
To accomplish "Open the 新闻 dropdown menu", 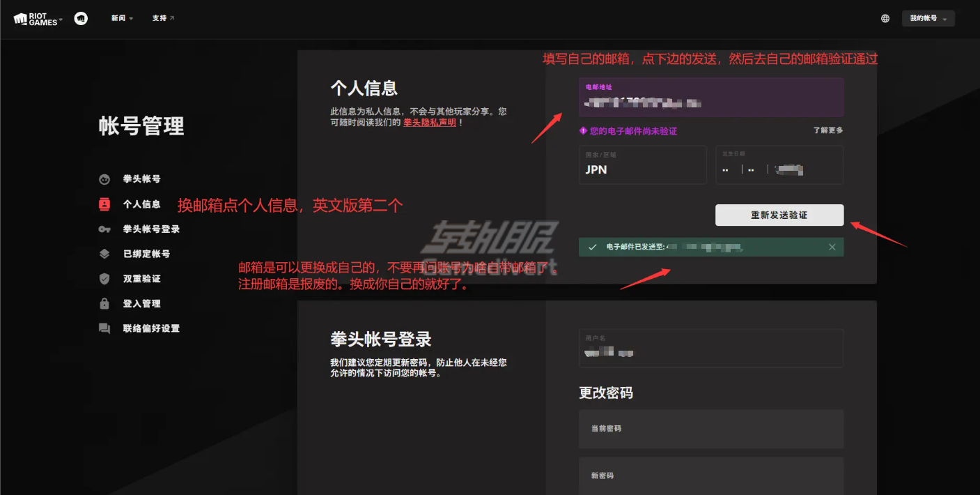I will pyautogui.click(x=122, y=19).
